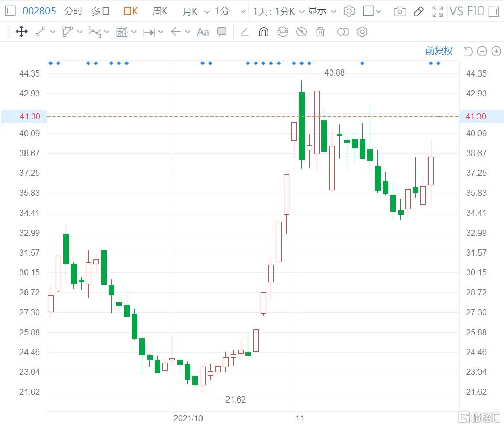The width and height of the screenshot is (504, 427).
Task: Click the 11 month axis label
Action: 299,418
